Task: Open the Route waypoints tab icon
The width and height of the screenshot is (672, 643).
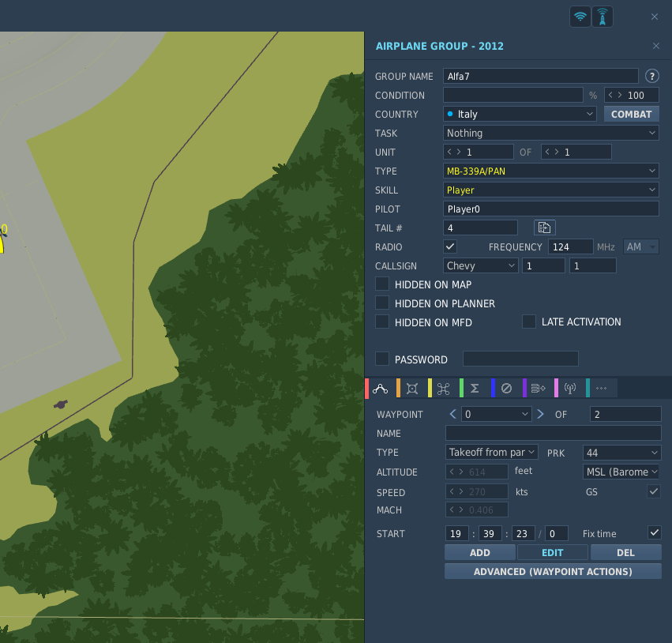Action: pyautogui.click(x=380, y=389)
